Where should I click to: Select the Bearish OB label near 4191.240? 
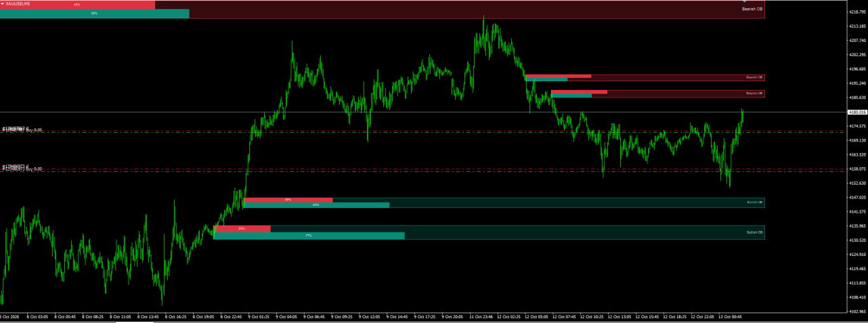point(754,77)
